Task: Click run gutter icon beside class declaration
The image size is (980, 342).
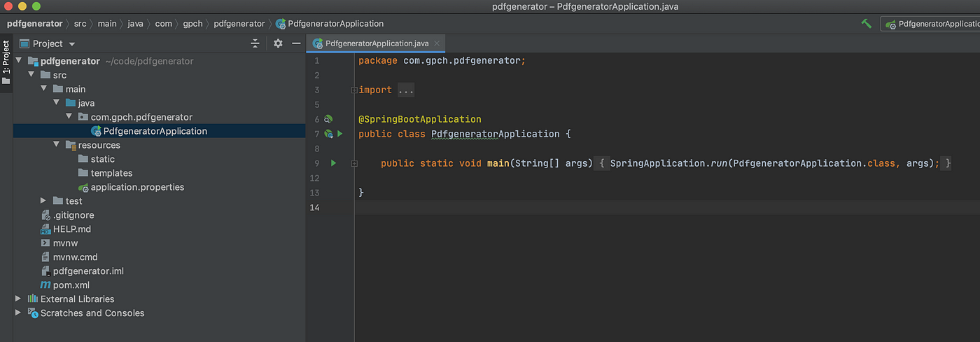Action: [340, 133]
